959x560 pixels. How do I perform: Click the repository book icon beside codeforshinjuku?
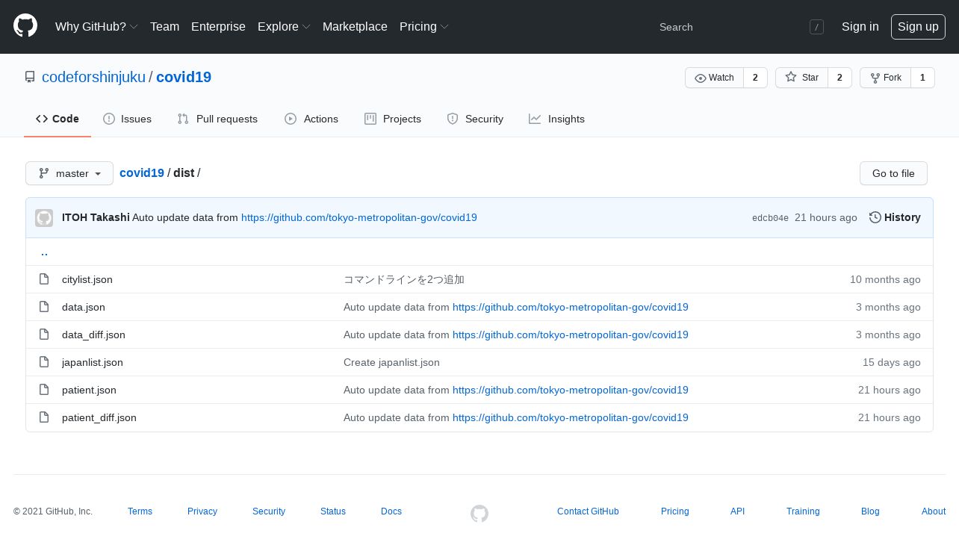[x=30, y=77]
